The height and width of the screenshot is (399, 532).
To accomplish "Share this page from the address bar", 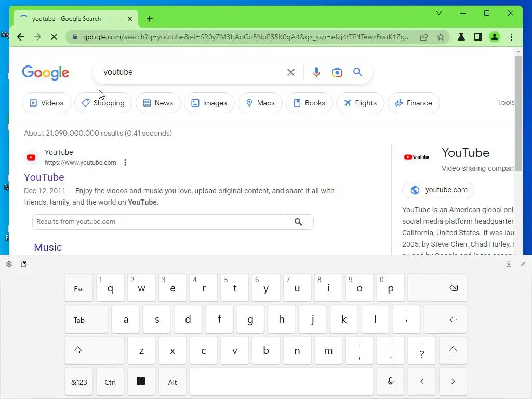I will tap(424, 37).
